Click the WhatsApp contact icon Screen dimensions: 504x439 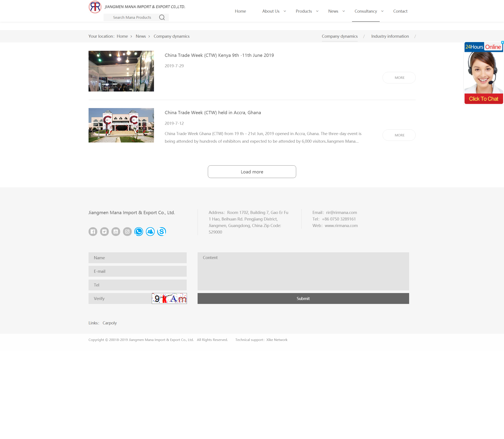pyautogui.click(x=139, y=232)
